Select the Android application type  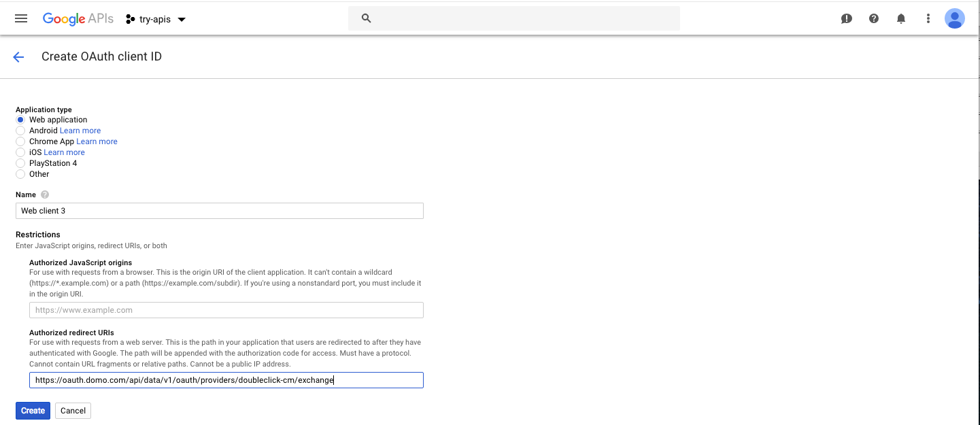[x=20, y=131]
